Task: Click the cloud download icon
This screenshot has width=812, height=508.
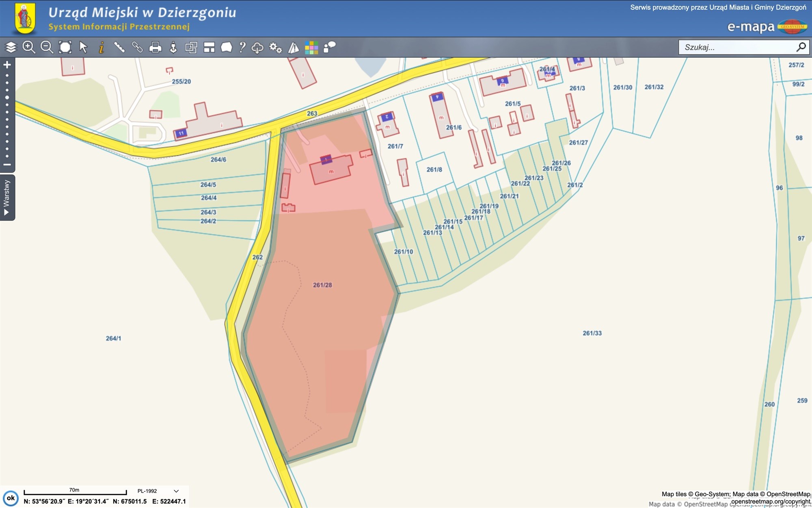Action: click(257, 48)
